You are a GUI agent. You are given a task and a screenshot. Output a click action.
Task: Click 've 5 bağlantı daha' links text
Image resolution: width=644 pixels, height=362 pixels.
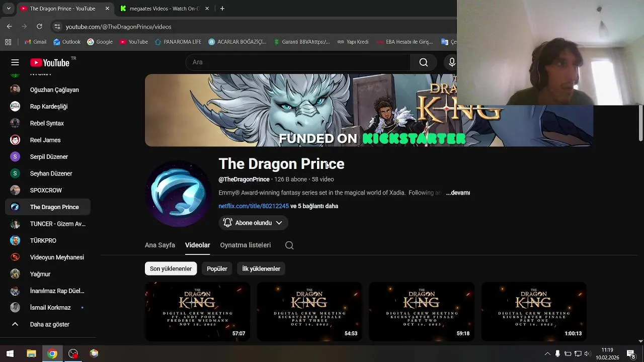pos(314,206)
